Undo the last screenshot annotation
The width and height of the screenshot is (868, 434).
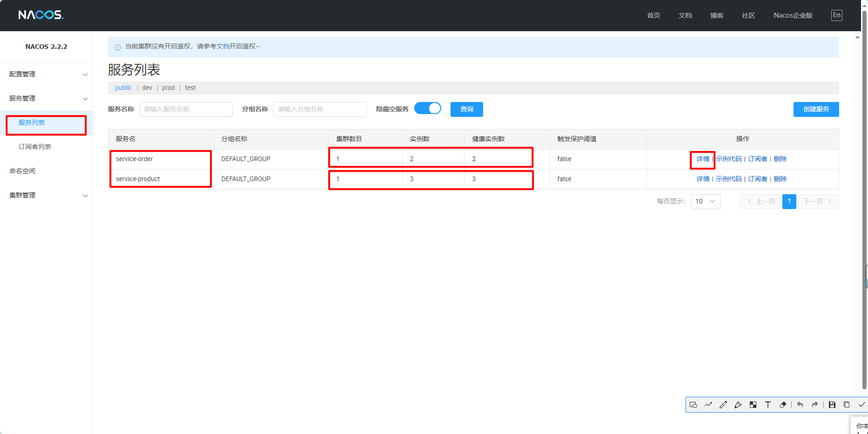[800, 405]
